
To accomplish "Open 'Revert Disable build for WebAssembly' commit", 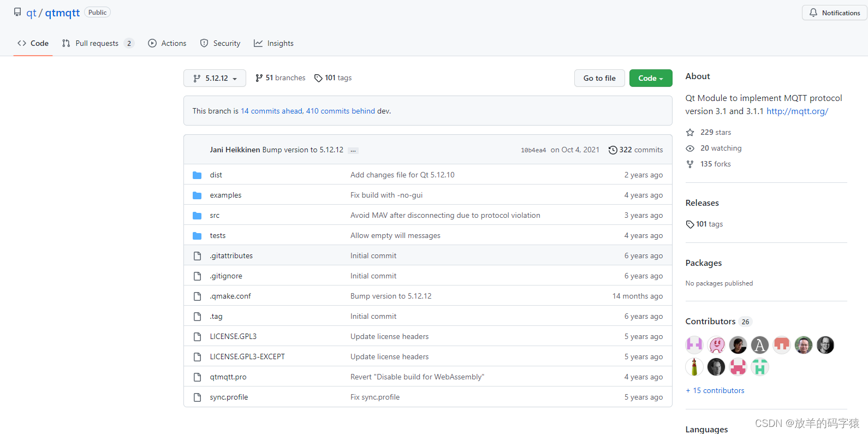I will coord(417,377).
